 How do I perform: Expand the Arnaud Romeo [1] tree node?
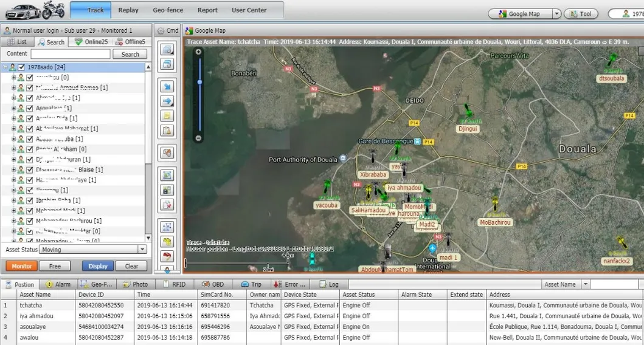(x=13, y=87)
